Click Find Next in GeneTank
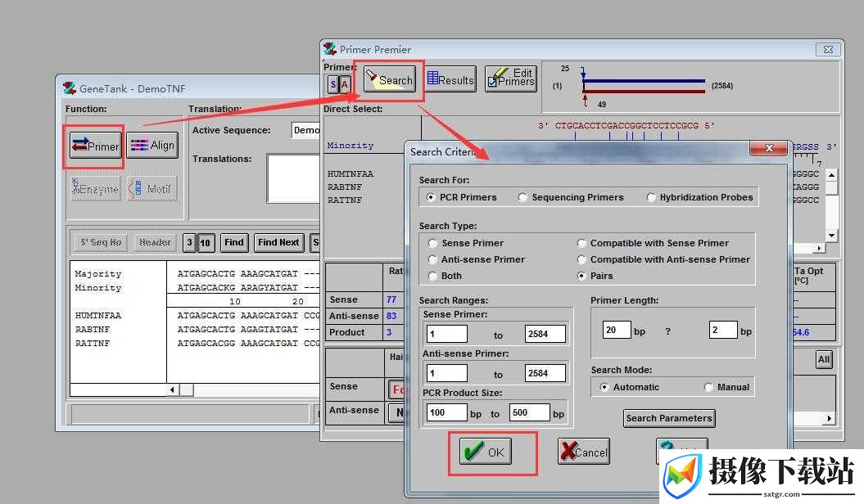The height and width of the screenshot is (504, 864). [x=278, y=242]
